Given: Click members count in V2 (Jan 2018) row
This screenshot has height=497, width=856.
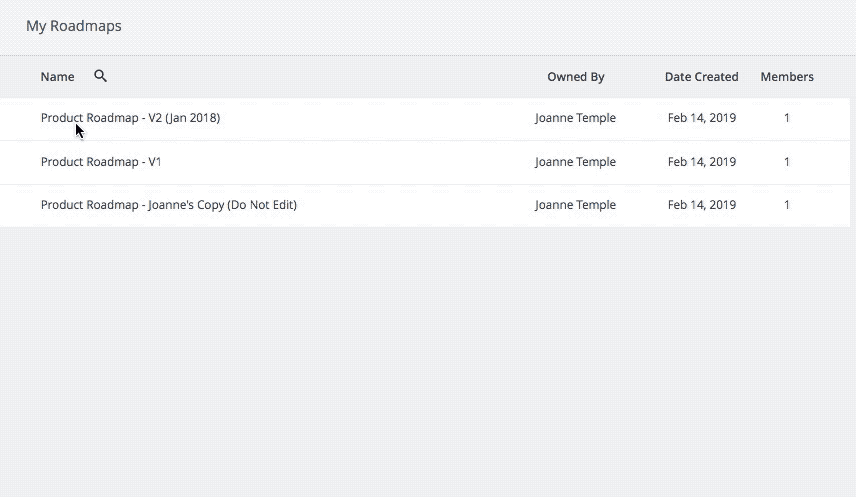Looking at the screenshot, I should point(786,118).
